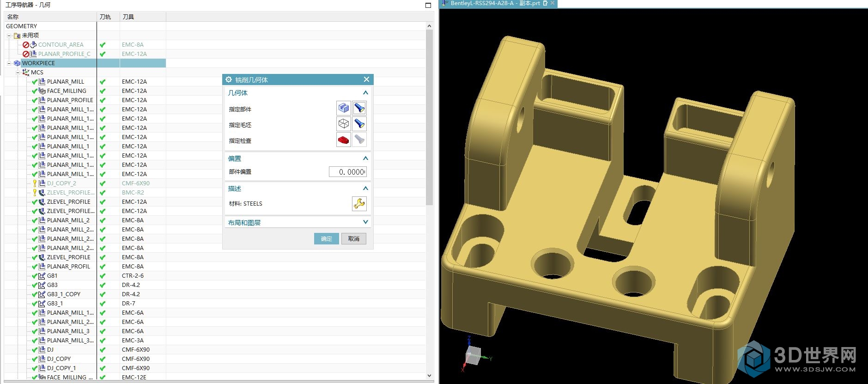Click the DJ_COPY_1 operation icon
Viewport: 868px width, 384px height.
[x=42, y=368]
